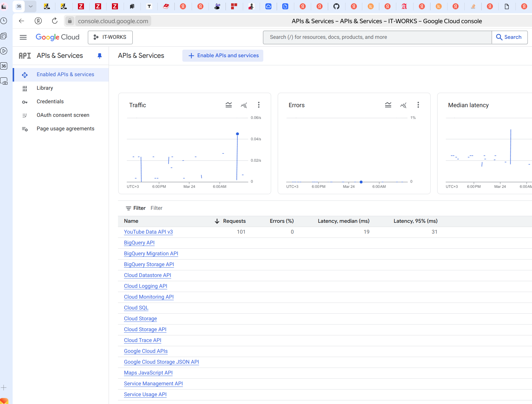Open Maps JavaScript API link
Image resolution: width=532 pixels, height=404 pixels.
click(x=148, y=373)
